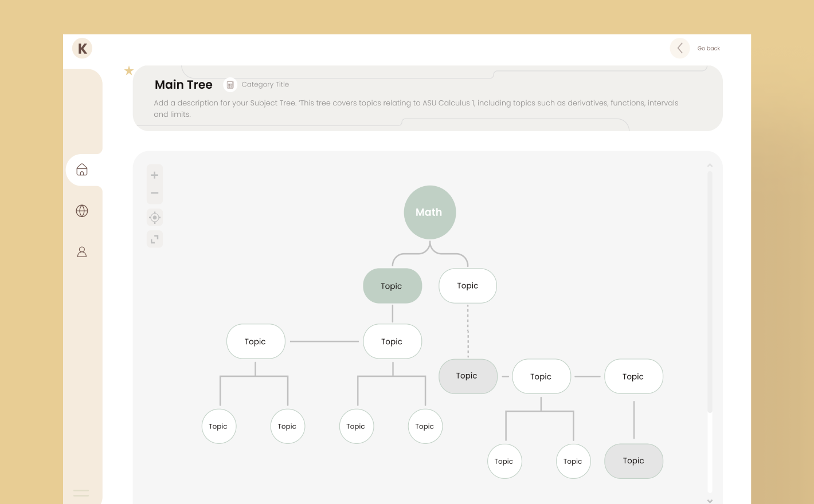The width and height of the screenshot is (814, 504).
Task: Open the user profile icon
Action: click(82, 252)
